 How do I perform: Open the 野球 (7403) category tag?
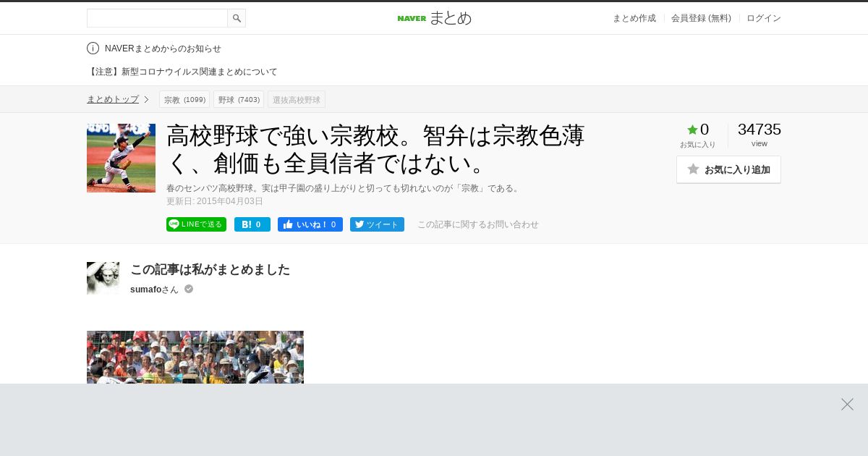(x=239, y=99)
